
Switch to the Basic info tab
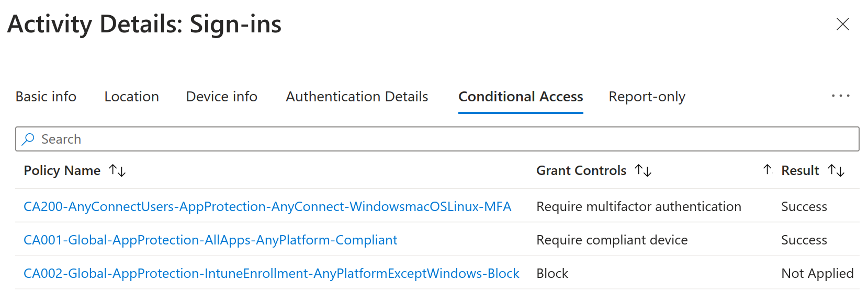(46, 97)
